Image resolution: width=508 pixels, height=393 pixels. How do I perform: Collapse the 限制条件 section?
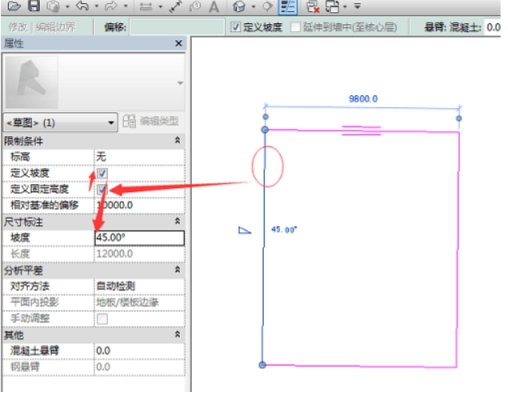[x=178, y=140]
